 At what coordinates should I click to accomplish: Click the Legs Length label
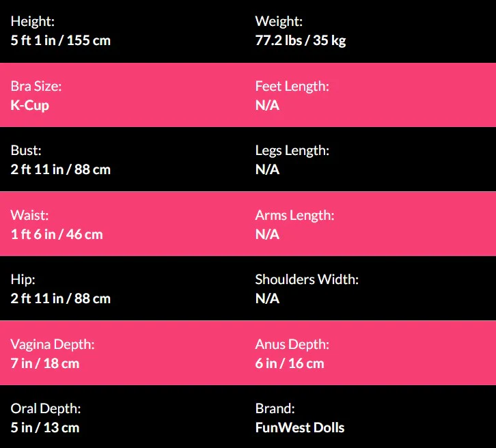click(x=292, y=151)
